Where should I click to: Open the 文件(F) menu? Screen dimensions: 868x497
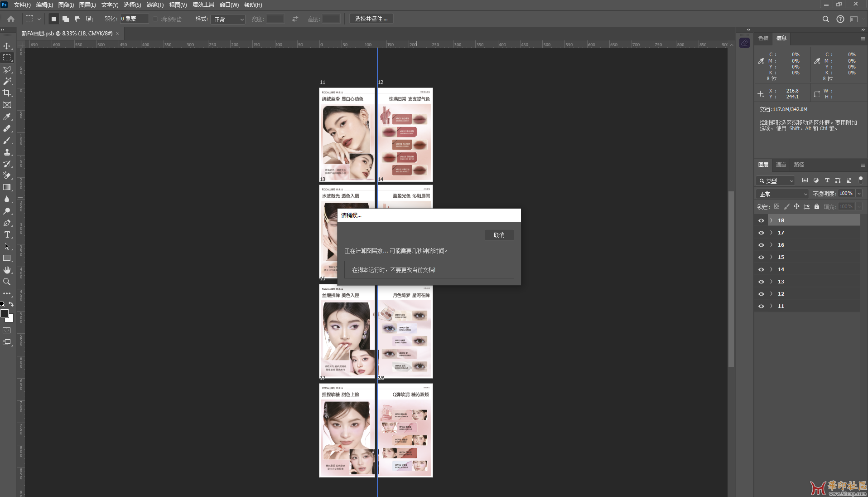[x=22, y=5]
